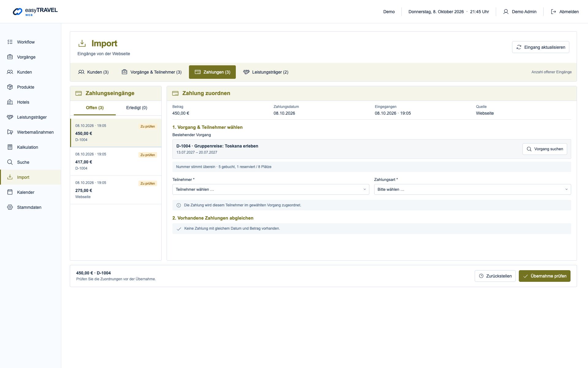Switch to the Kunden (3) tab
Viewport: 588px width, 368px height.
pyautogui.click(x=93, y=72)
